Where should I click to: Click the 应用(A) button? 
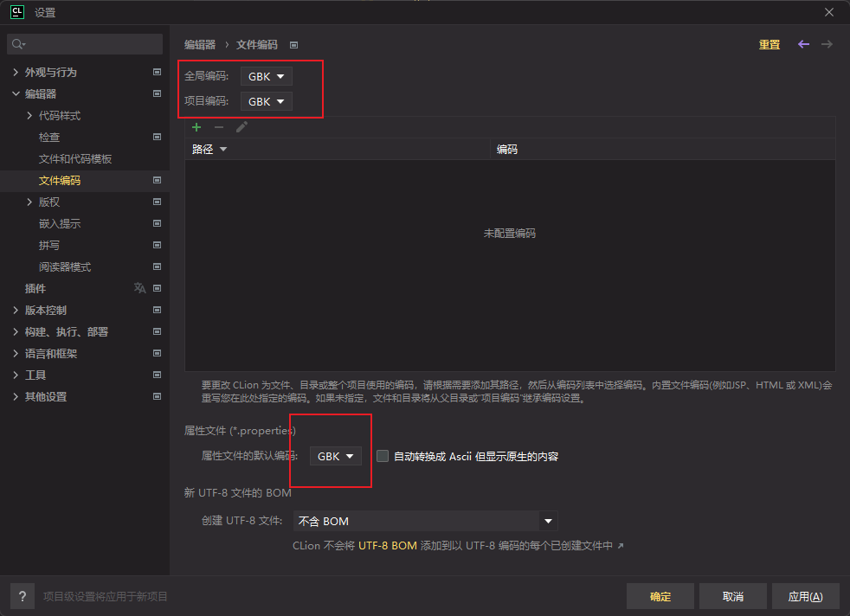tap(806, 596)
